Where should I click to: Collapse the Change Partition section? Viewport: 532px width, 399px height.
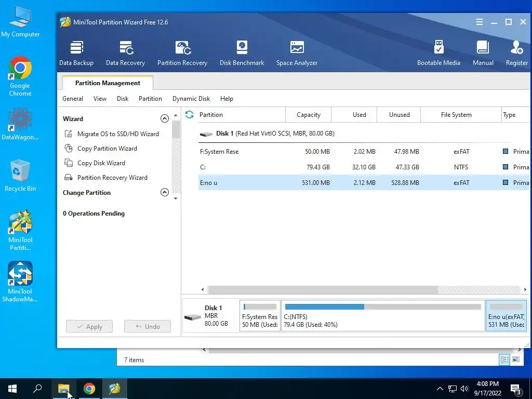(165, 192)
